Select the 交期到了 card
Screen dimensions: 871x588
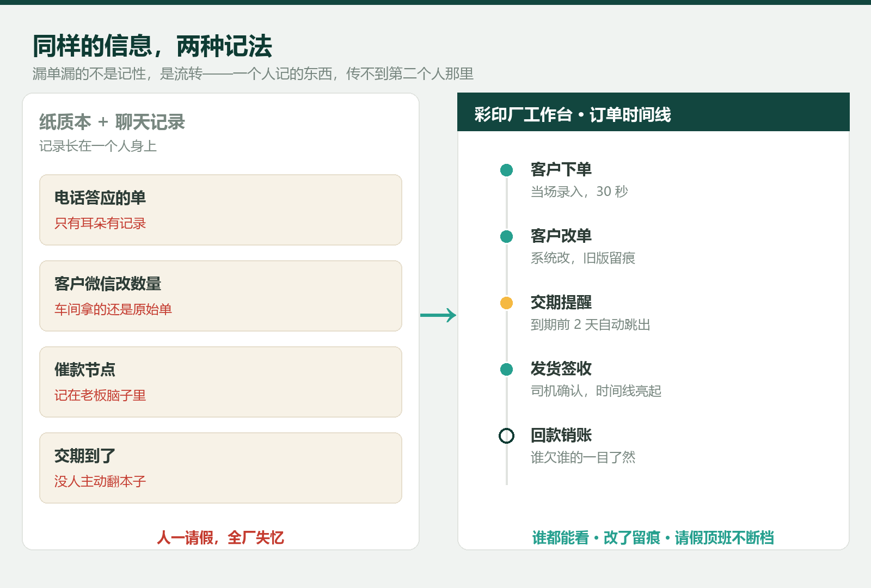click(220, 468)
